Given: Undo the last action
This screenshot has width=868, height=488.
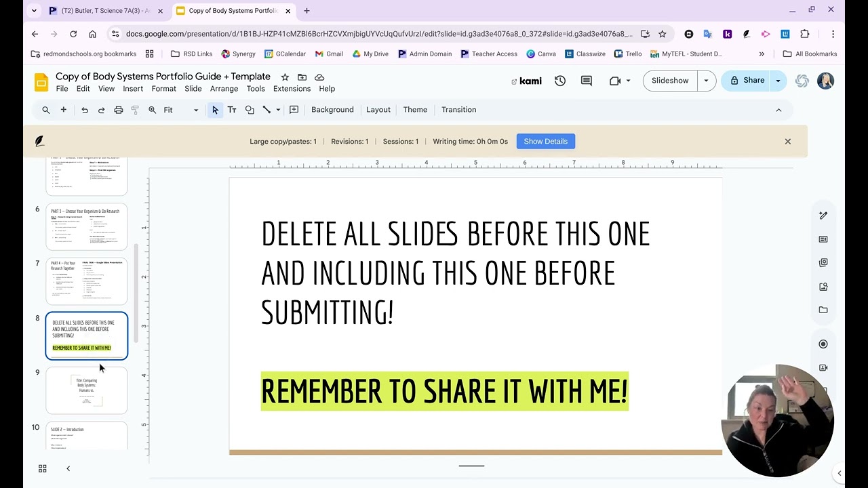Looking at the screenshot, I should pos(85,110).
